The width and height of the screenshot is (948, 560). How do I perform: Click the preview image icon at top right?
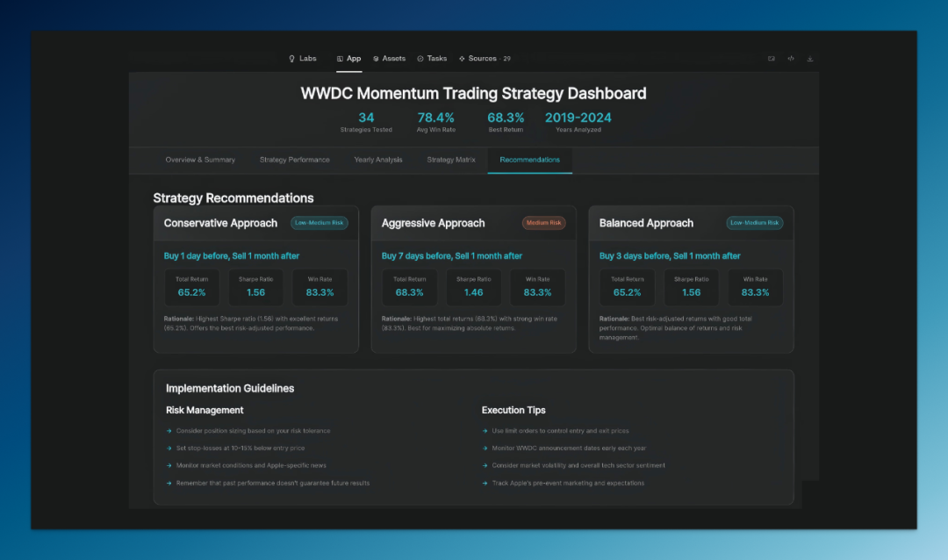(772, 59)
